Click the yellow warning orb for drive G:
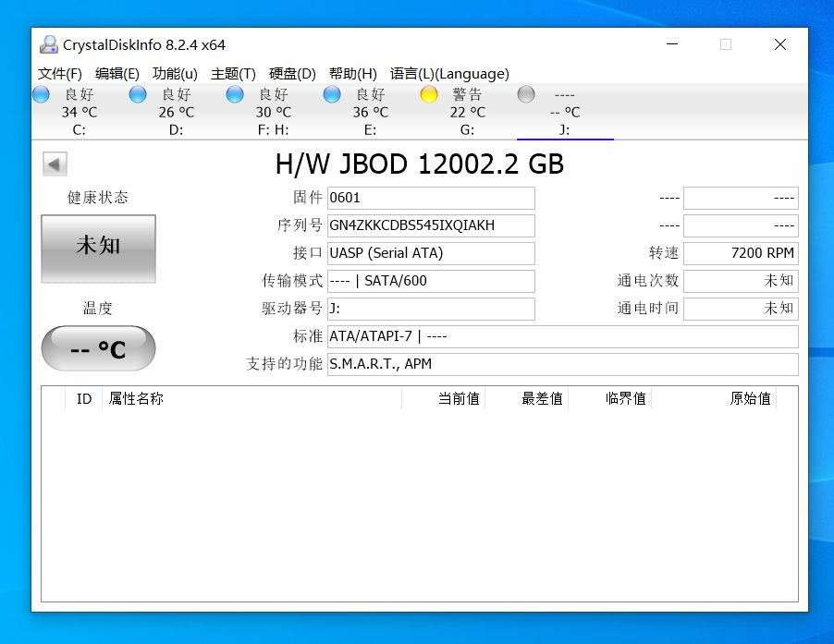The image size is (834, 644). [429, 94]
